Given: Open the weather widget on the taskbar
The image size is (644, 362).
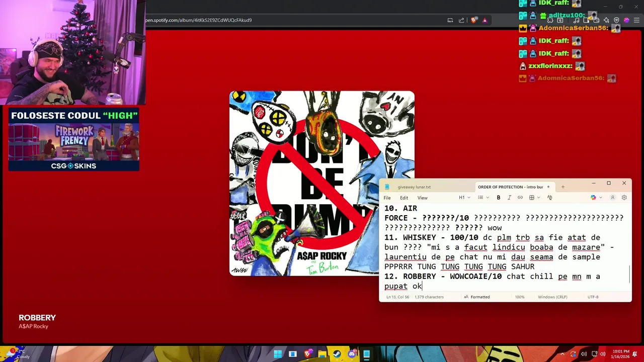Looking at the screenshot, I should click(x=18, y=354).
